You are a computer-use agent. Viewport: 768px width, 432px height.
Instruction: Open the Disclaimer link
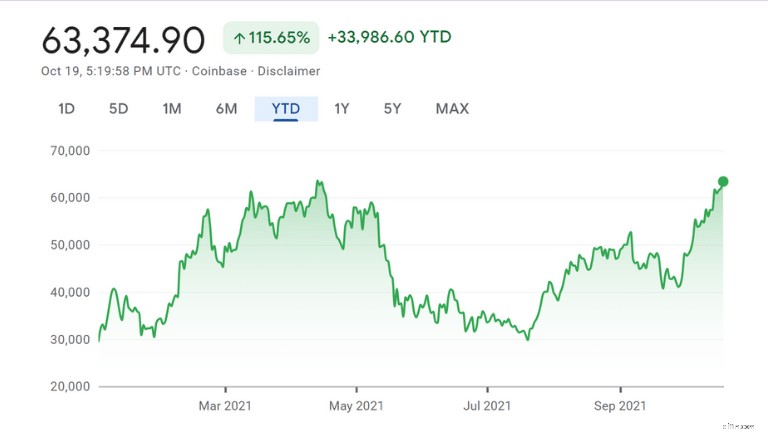288,71
